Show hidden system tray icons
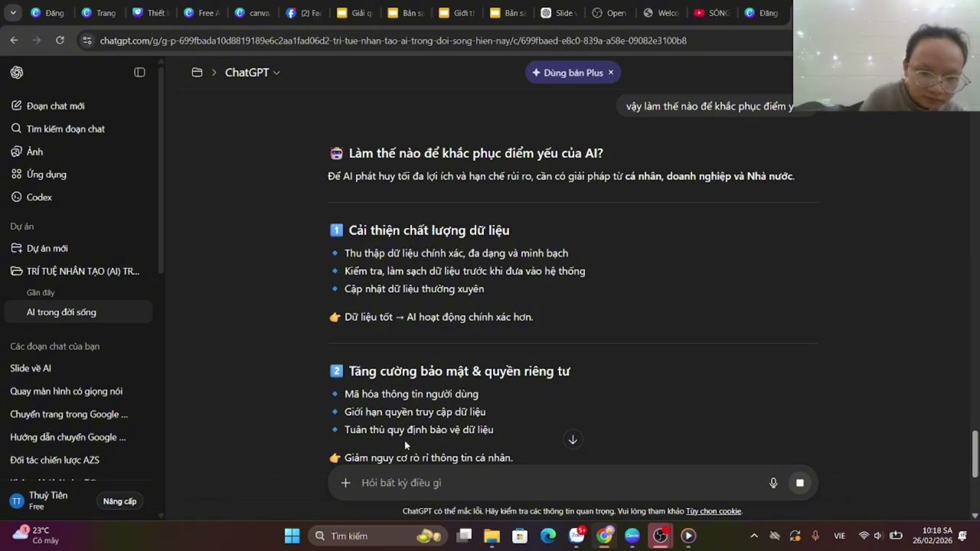This screenshot has height=551, width=980. 753,536
